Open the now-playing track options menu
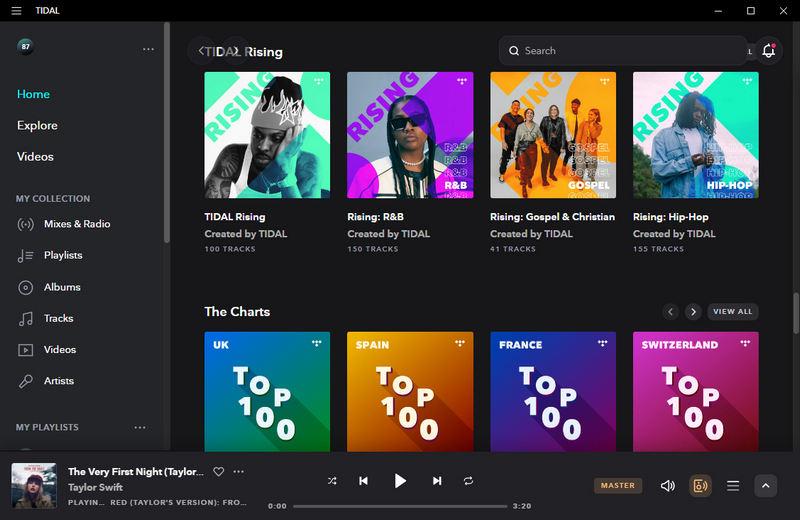The height and width of the screenshot is (520, 800). 238,472
